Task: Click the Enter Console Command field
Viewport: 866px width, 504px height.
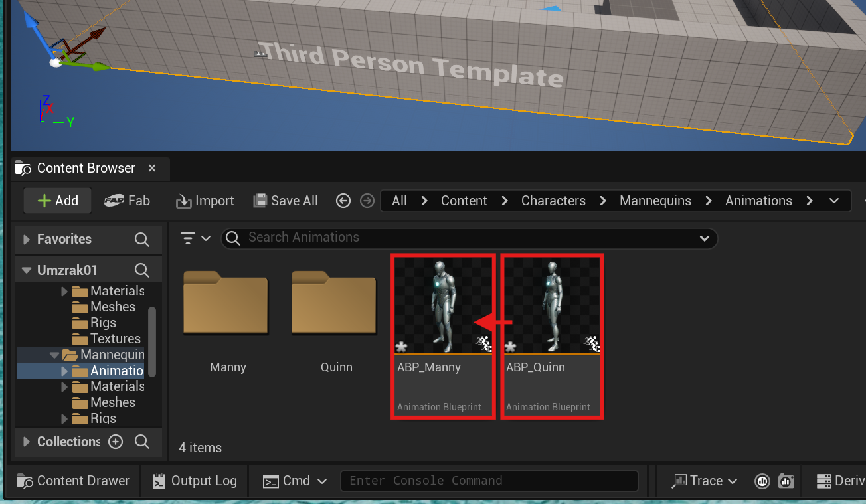Action: [489, 481]
